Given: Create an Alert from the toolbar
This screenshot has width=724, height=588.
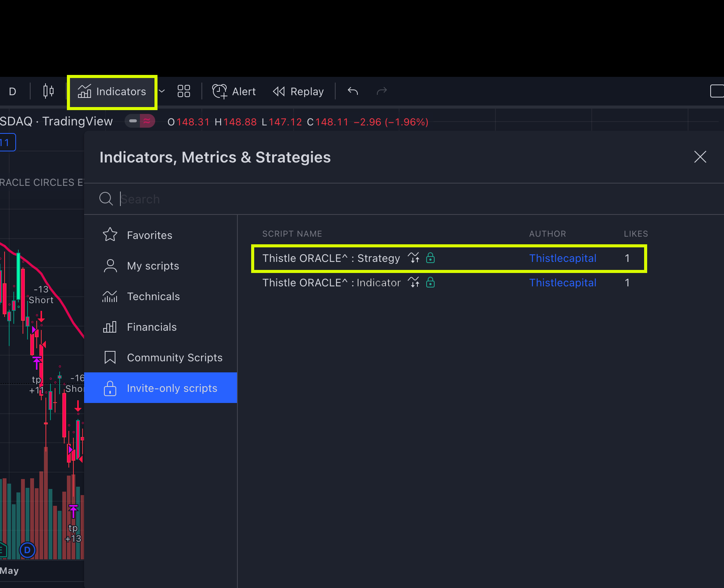Looking at the screenshot, I should (234, 92).
